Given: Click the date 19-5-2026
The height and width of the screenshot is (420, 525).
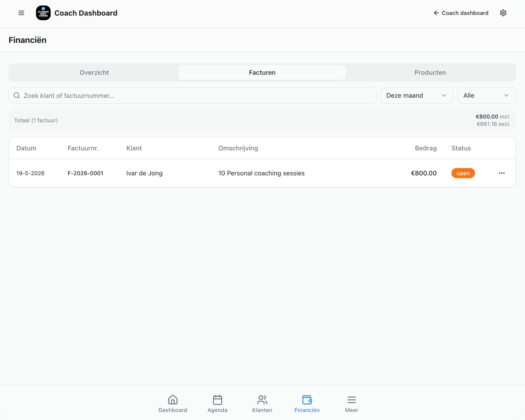Looking at the screenshot, I should [x=30, y=173].
